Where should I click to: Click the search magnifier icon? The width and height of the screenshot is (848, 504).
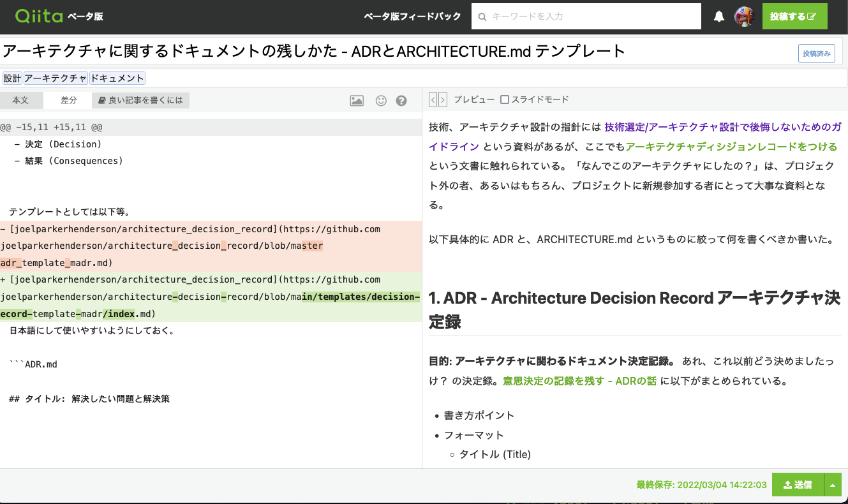click(x=482, y=17)
